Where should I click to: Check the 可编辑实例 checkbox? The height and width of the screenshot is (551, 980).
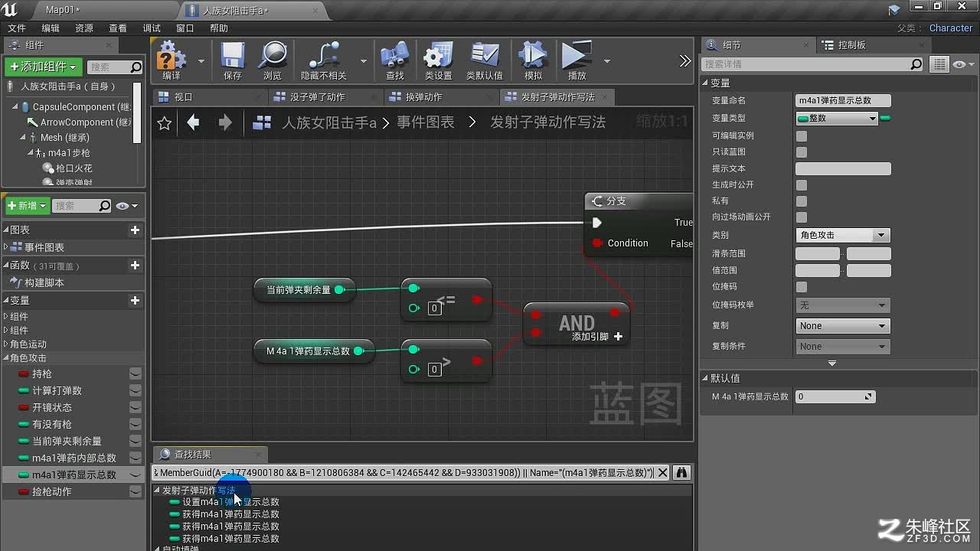coord(802,135)
